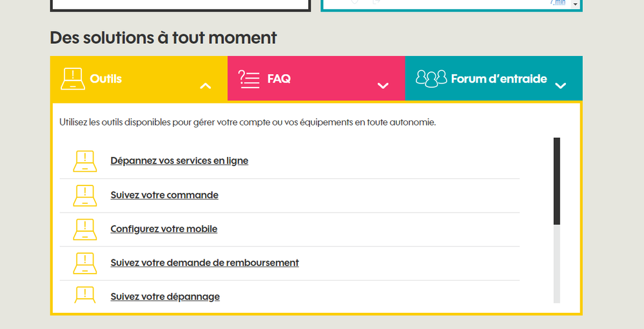Image resolution: width=644 pixels, height=329 pixels.
Task: Click the laptop icon beside Suivez votre commande
Action: (84, 195)
